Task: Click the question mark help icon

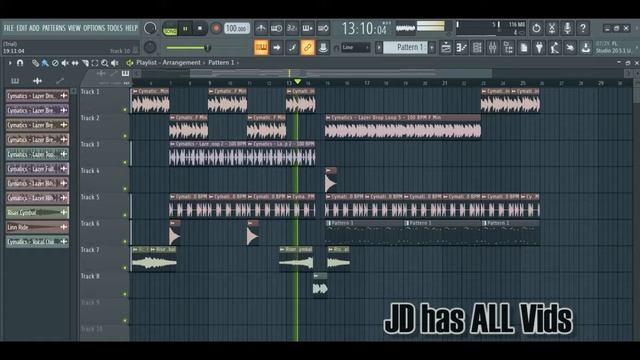Action: pos(583,28)
